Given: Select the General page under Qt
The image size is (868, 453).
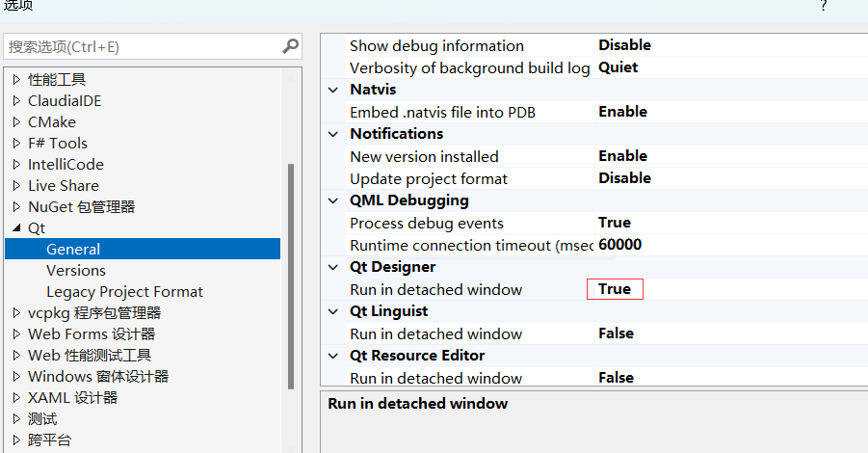Looking at the screenshot, I should point(73,250).
